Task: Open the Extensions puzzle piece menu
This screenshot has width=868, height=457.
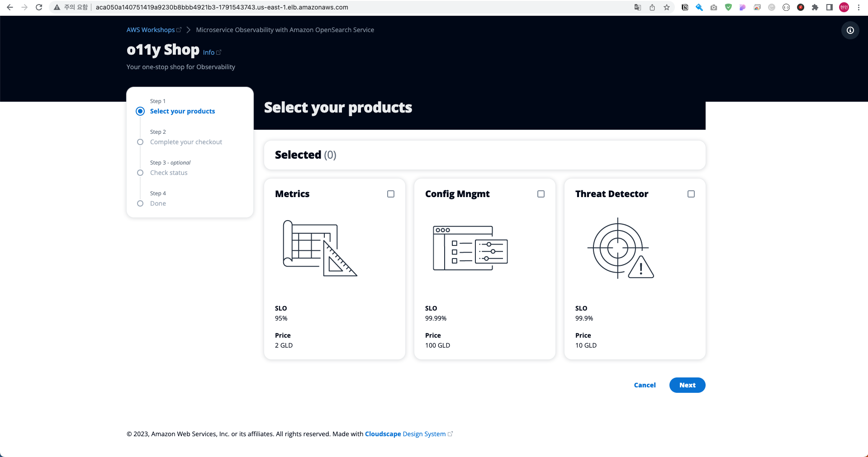Action: [x=815, y=7]
